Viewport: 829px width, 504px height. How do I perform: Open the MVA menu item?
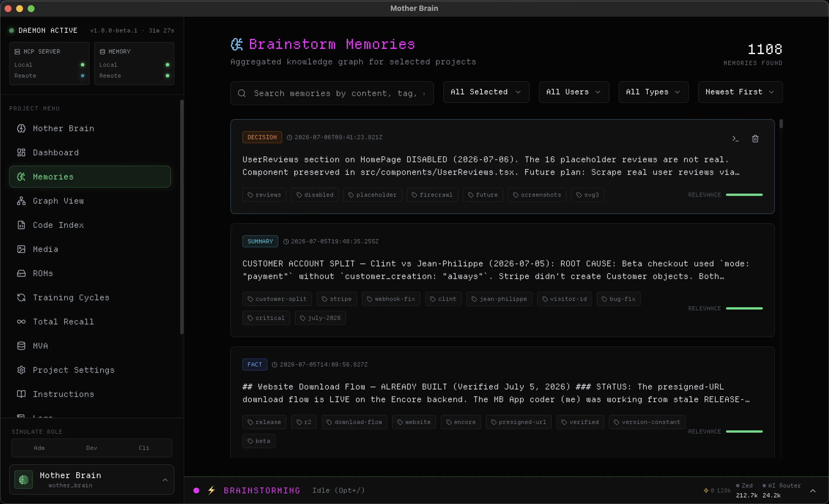coord(90,346)
